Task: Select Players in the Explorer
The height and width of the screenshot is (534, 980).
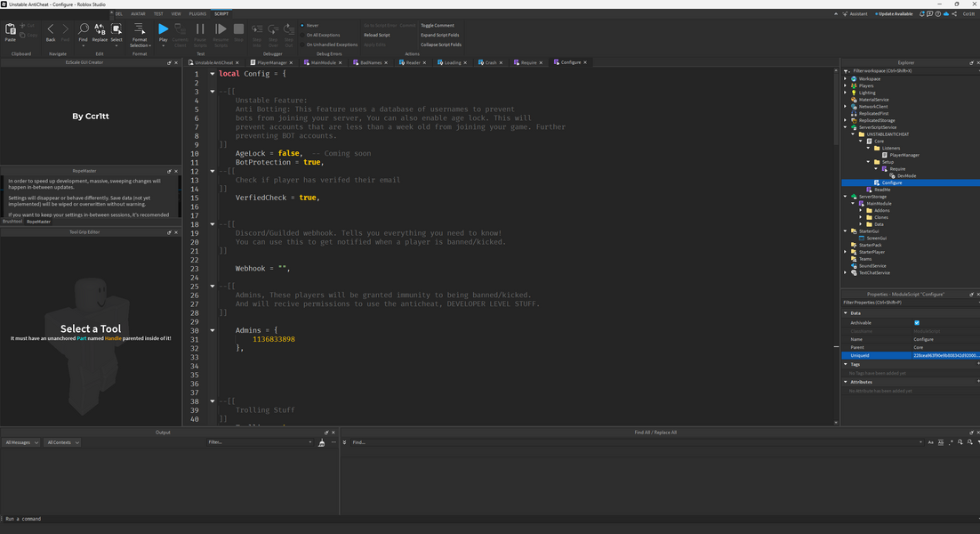Action: pyautogui.click(x=865, y=85)
